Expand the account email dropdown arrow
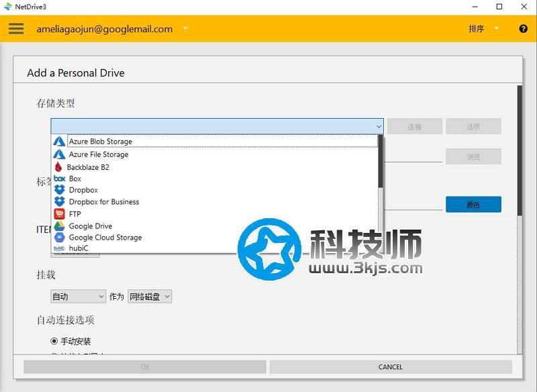The image size is (537, 392). coord(185,29)
